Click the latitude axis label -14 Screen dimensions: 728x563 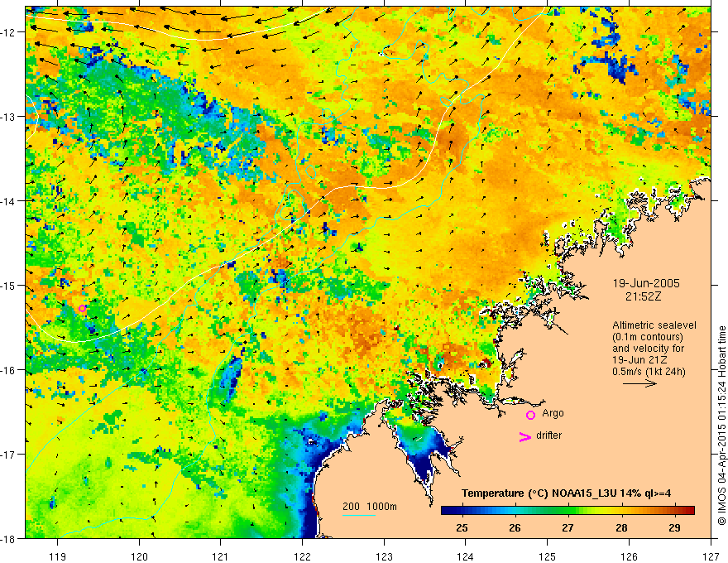click(x=9, y=201)
